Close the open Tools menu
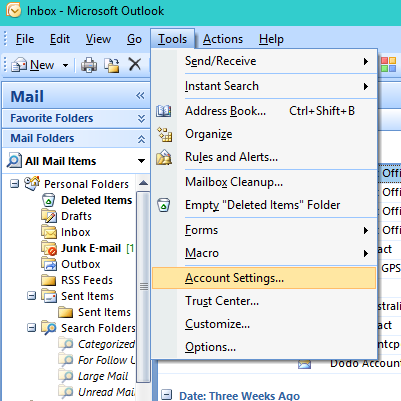This screenshot has width=401, height=401. click(x=172, y=39)
